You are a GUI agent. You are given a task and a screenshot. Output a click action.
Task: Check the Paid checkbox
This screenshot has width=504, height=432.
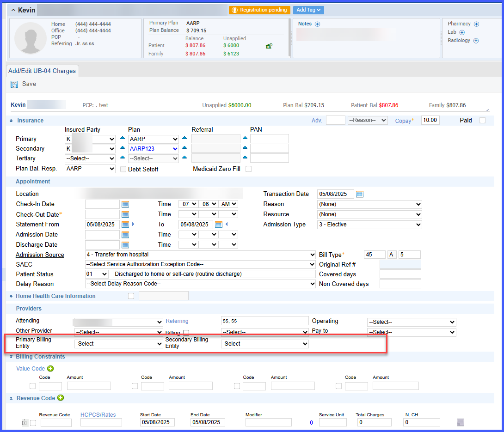482,121
